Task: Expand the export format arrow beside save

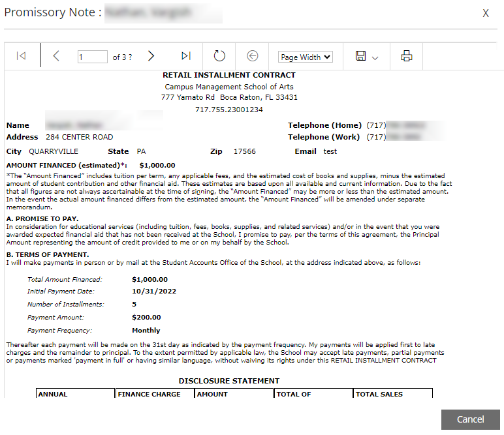Action: (x=375, y=57)
